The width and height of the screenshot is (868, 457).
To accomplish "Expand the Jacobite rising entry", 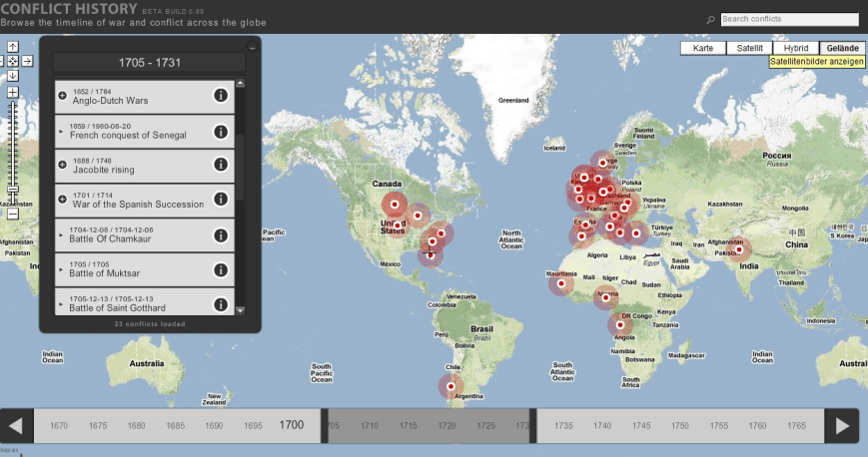I will pyautogui.click(x=63, y=166).
